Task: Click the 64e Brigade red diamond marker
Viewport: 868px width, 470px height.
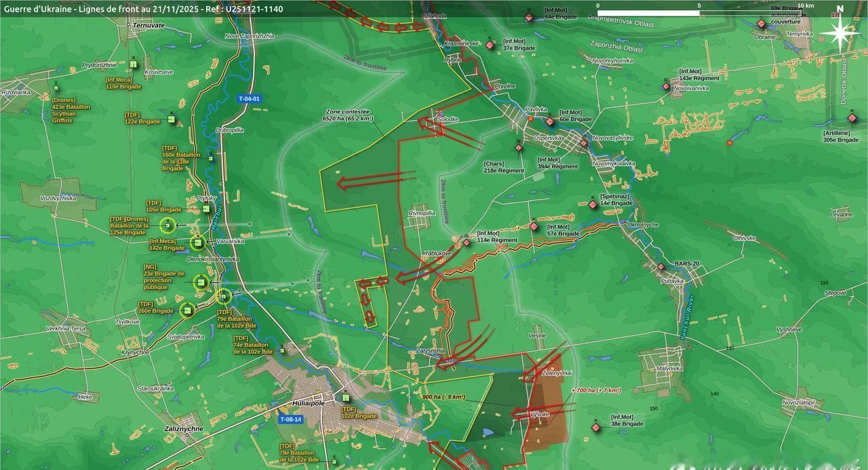Action: [x=530, y=18]
